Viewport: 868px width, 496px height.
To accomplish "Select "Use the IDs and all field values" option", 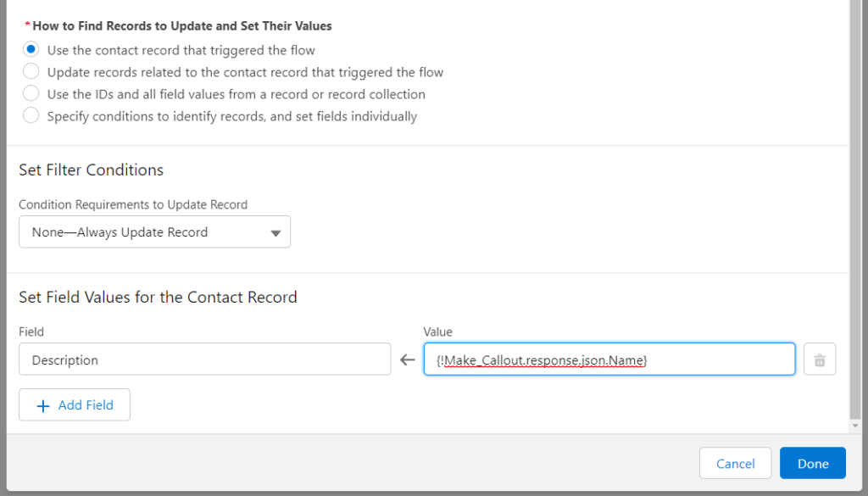I will click(31, 94).
